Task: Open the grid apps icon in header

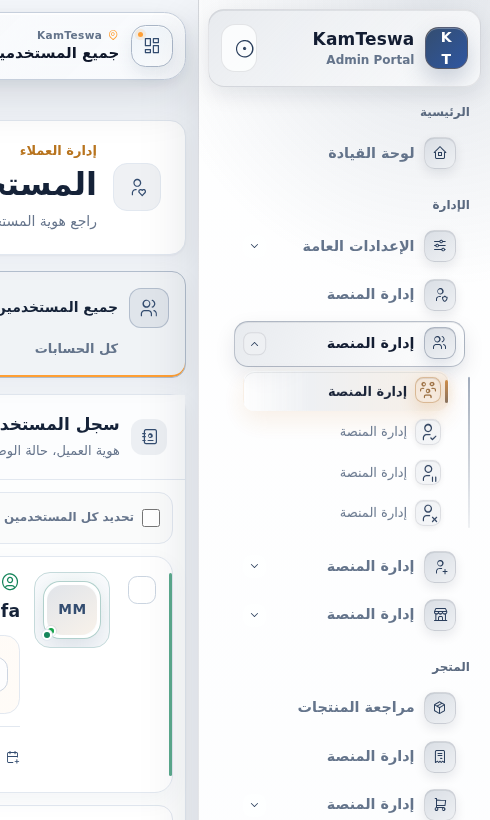Action: [x=152, y=46]
